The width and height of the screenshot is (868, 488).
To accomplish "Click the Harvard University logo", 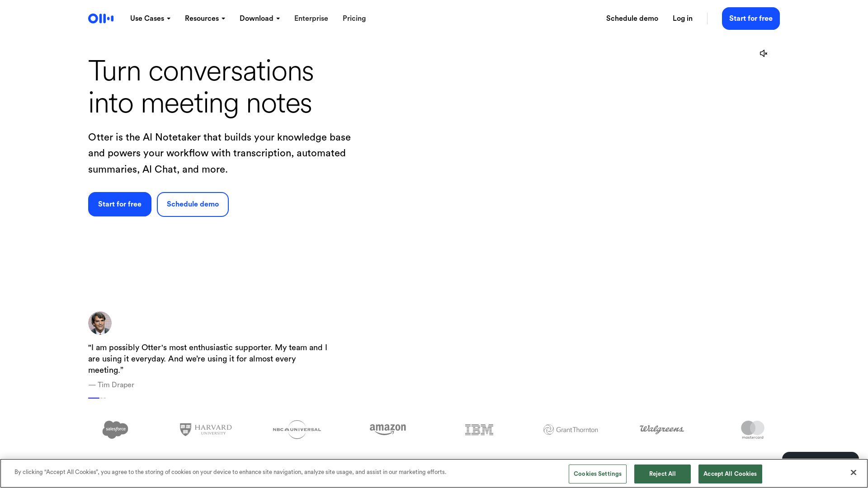I will pyautogui.click(x=206, y=429).
